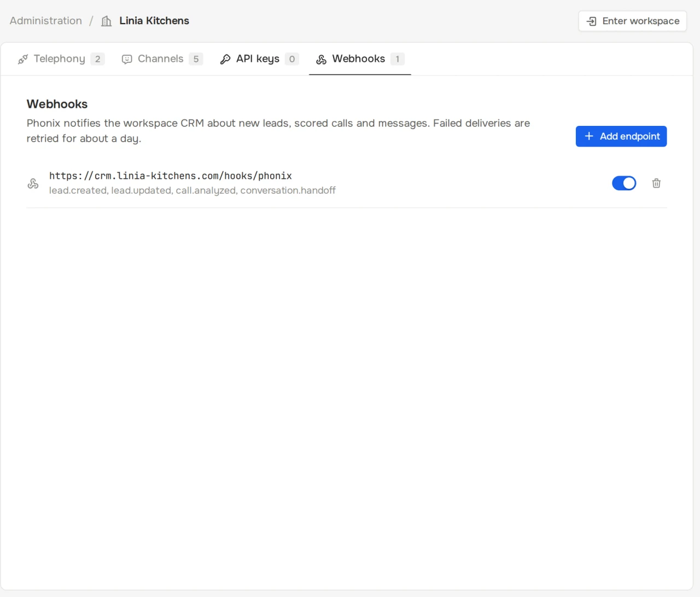Navigate back to Administration breadcrumb
The width and height of the screenshot is (700, 597).
click(46, 21)
